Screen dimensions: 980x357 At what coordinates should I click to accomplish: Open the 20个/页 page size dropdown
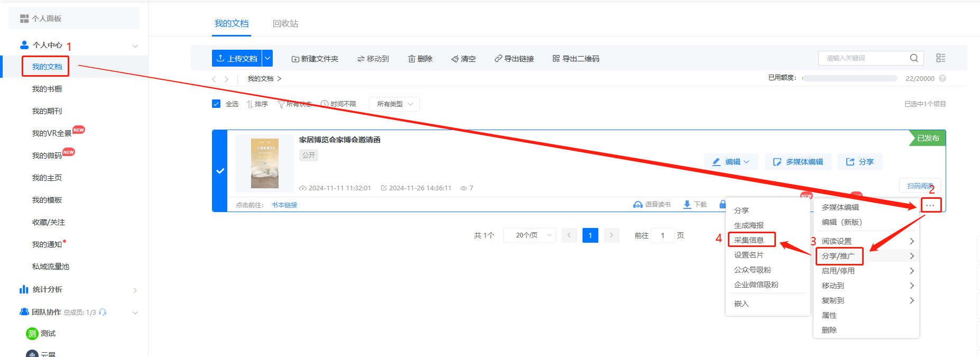[x=529, y=235]
